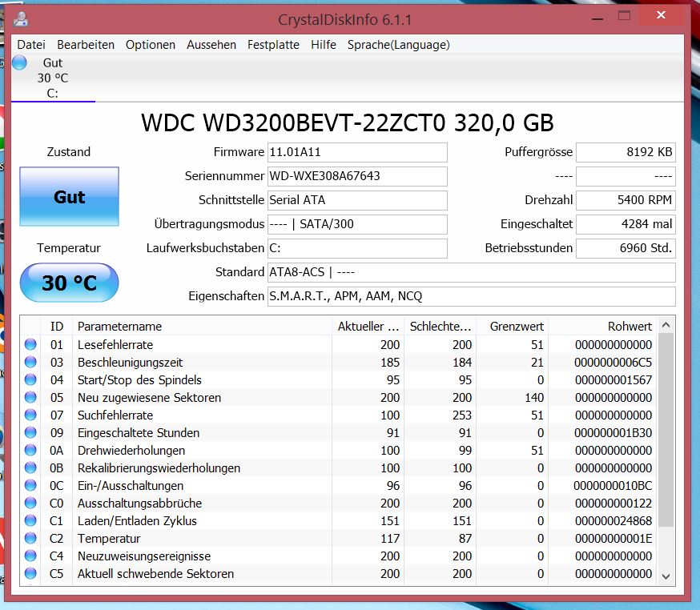Click the Drehzahl value 5400 RPM
The width and height of the screenshot is (700, 610).
coord(626,200)
